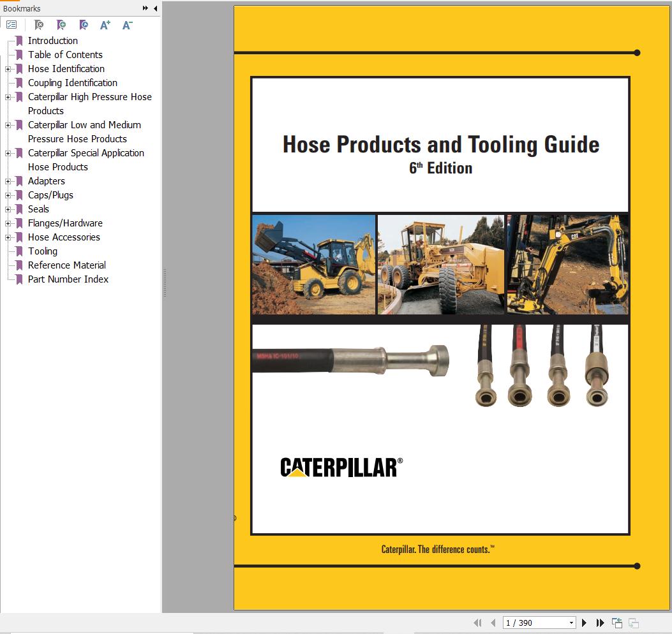This screenshot has width=672, height=634.
Task: Collapse the bookmarks panel with left arrow
Action: 155,8
